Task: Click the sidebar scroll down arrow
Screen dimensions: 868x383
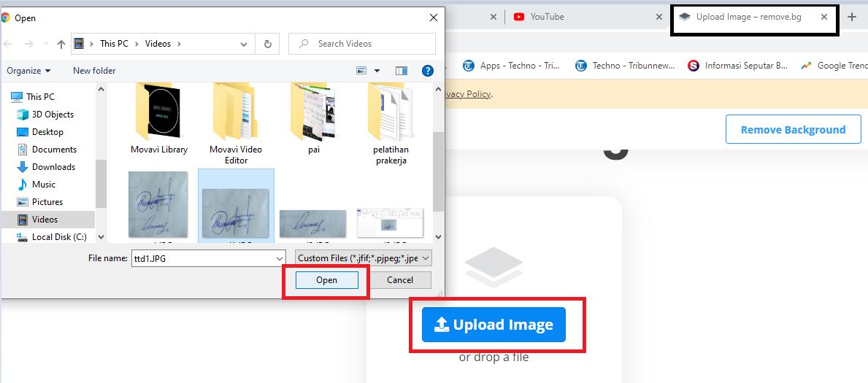Action: (101, 237)
